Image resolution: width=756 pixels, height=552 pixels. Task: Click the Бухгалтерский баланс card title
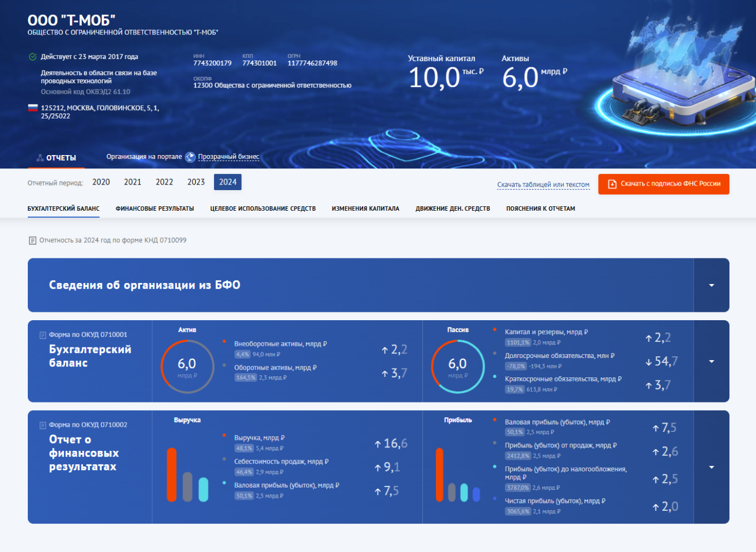coord(90,356)
